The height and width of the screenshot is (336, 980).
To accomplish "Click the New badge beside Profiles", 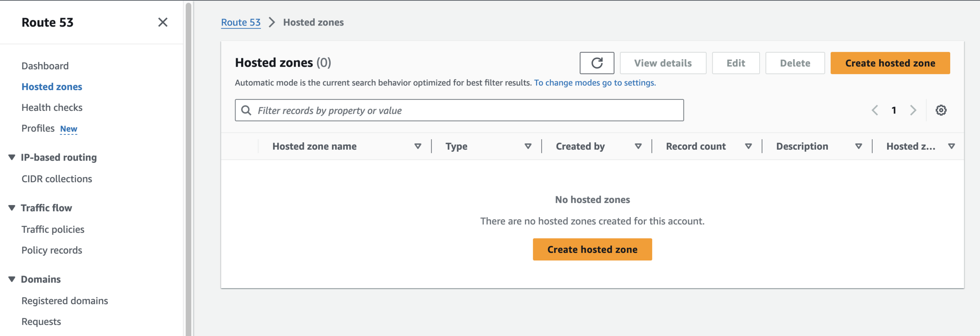I will [69, 129].
